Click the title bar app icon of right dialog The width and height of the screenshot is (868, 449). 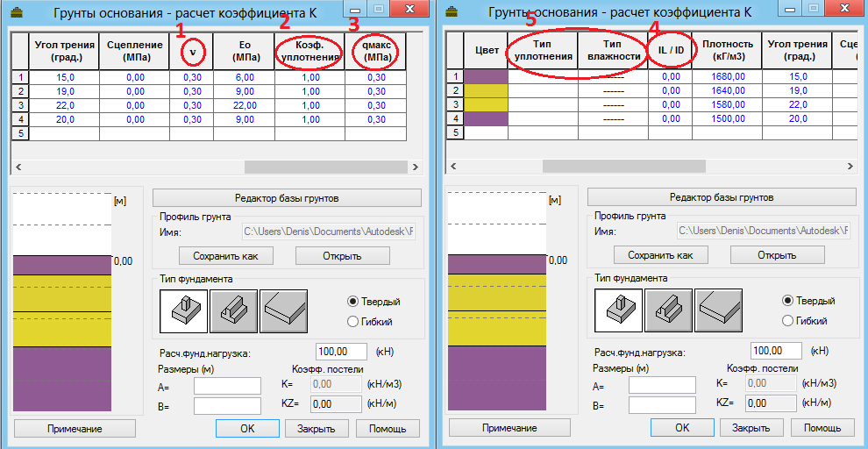click(453, 12)
